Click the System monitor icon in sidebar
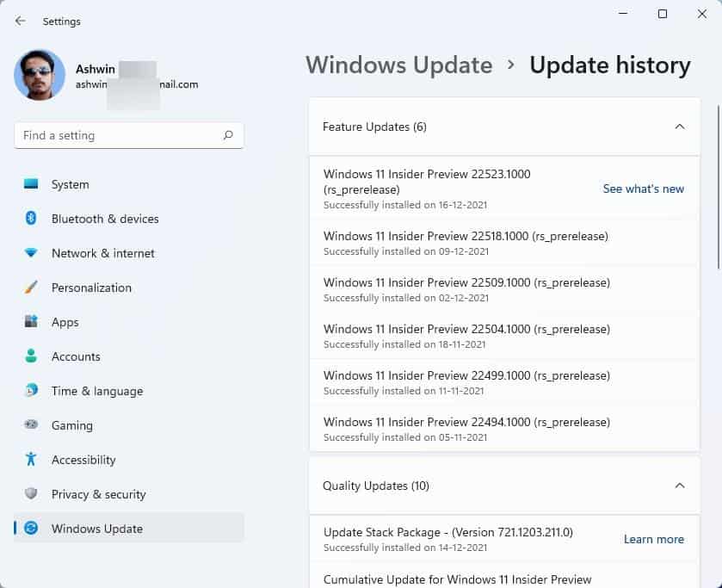The height and width of the screenshot is (588, 722). coord(31,184)
